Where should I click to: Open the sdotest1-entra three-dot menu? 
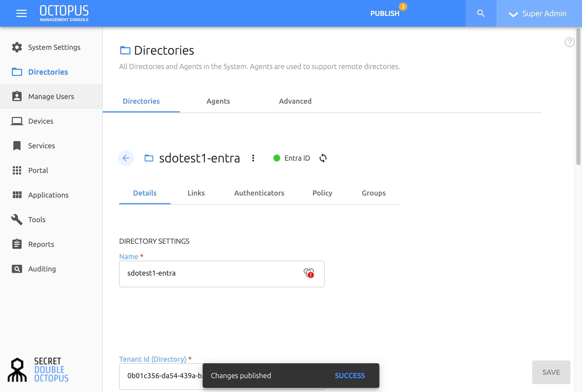[253, 158]
